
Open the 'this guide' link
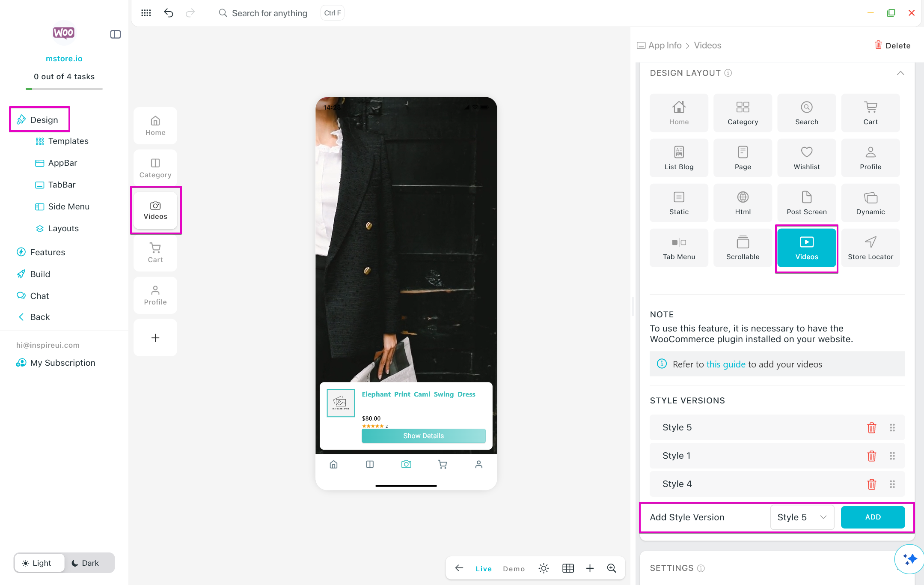tap(726, 364)
